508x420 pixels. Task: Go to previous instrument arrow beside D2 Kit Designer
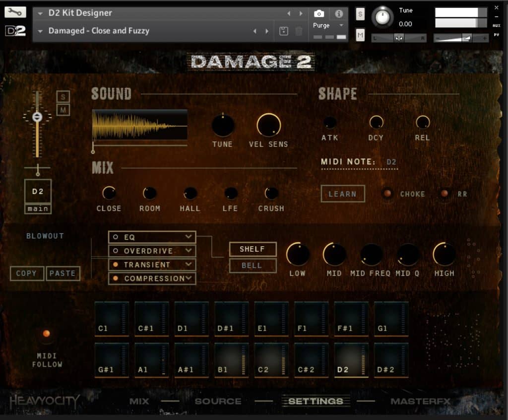pyautogui.click(x=289, y=13)
